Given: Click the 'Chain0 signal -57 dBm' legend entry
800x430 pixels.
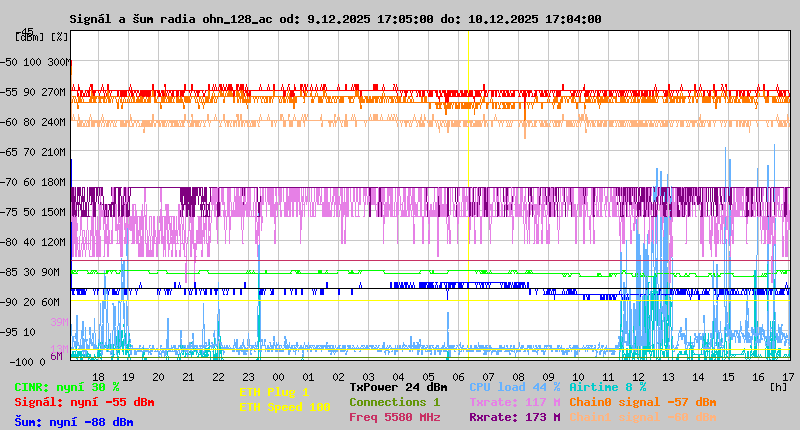Looking at the screenshot, I should pyautogui.click(x=643, y=402).
